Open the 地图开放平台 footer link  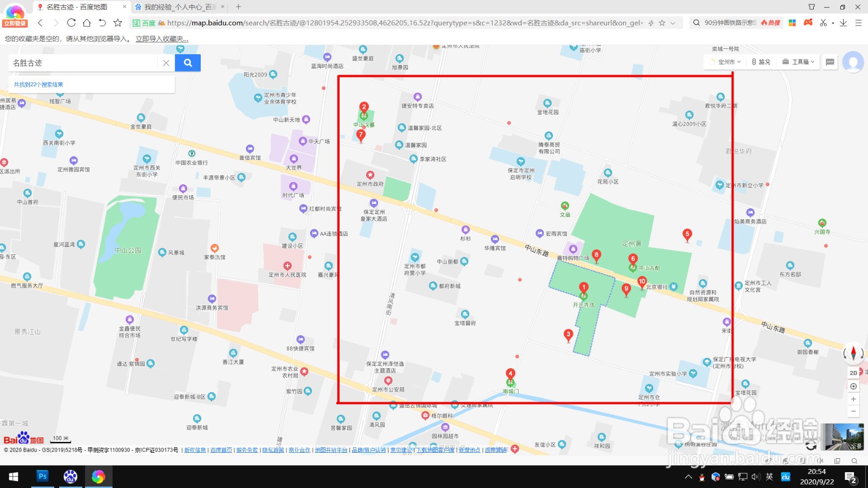331,450
